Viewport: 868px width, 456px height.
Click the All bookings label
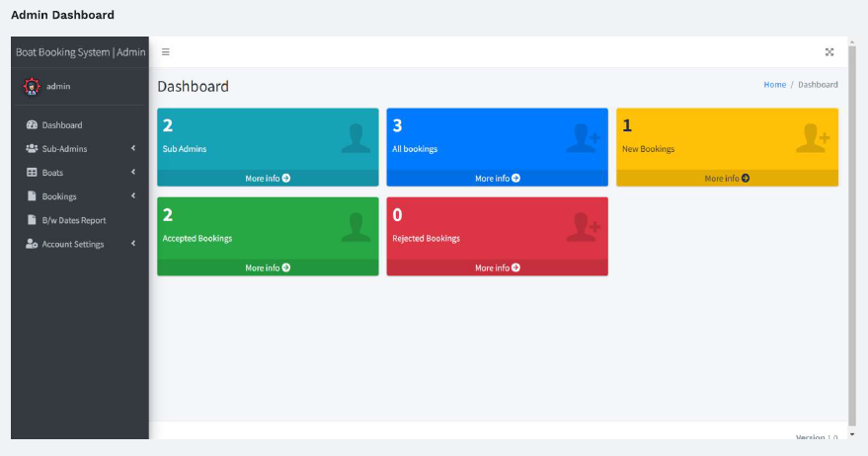(415, 149)
